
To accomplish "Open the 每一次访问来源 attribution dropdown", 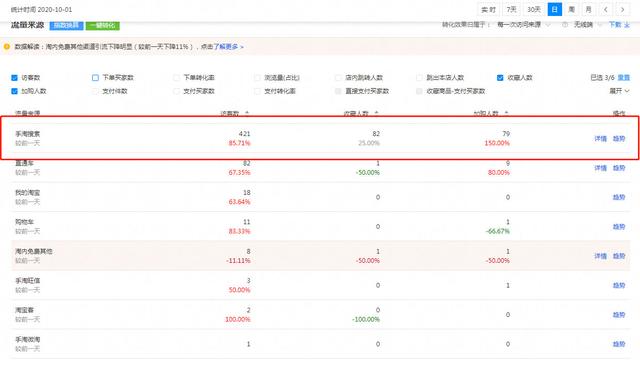I will coord(523,25).
